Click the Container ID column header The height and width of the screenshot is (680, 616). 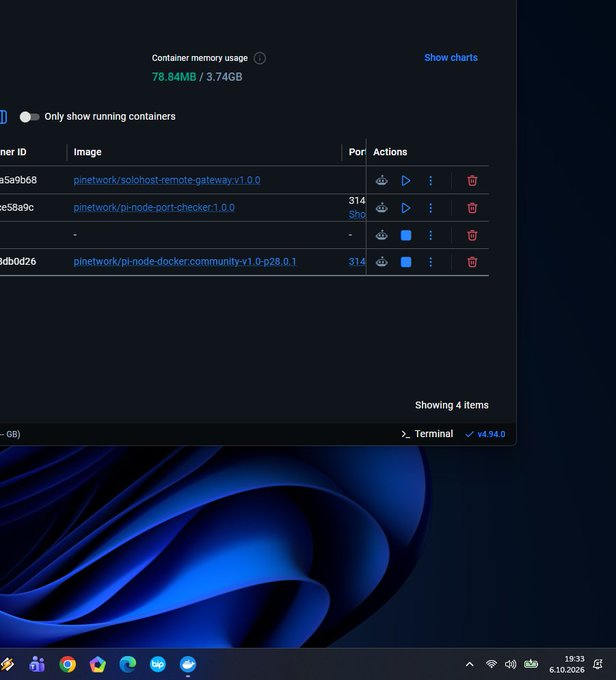point(13,152)
